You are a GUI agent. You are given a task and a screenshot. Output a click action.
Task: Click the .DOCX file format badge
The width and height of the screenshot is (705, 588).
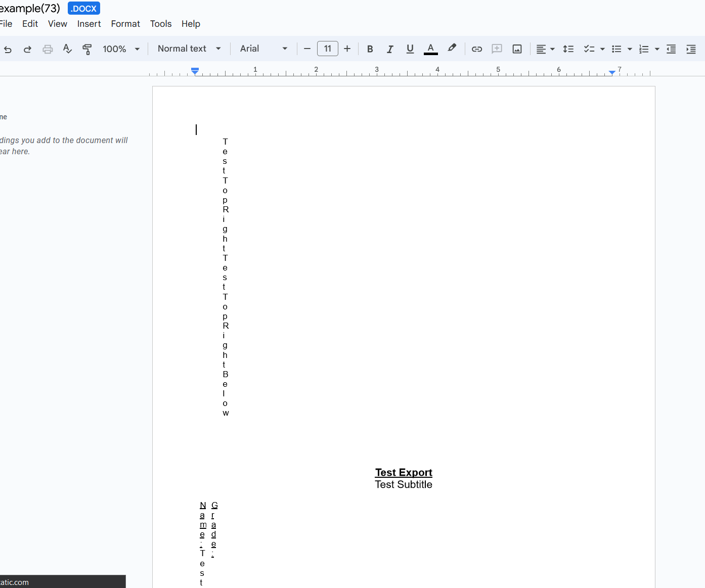pos(84,9)
